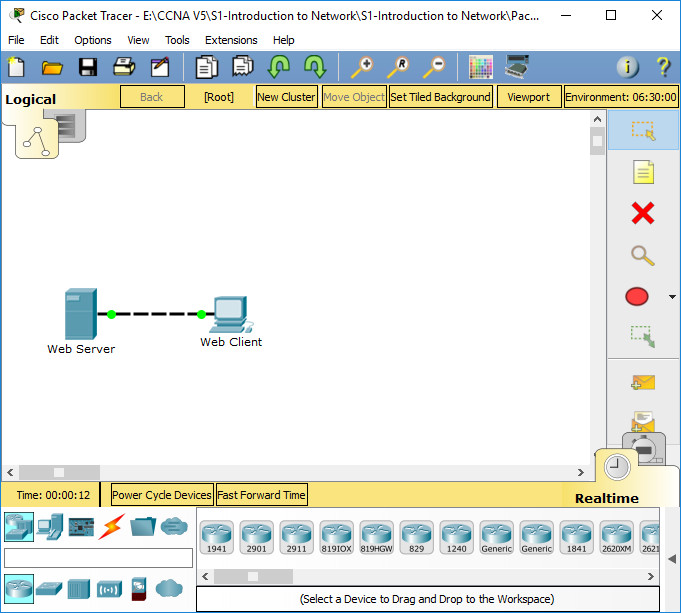Click the Add Simple PDU envelope
Screen dimensions: 681x613
[x=643, y=382]
